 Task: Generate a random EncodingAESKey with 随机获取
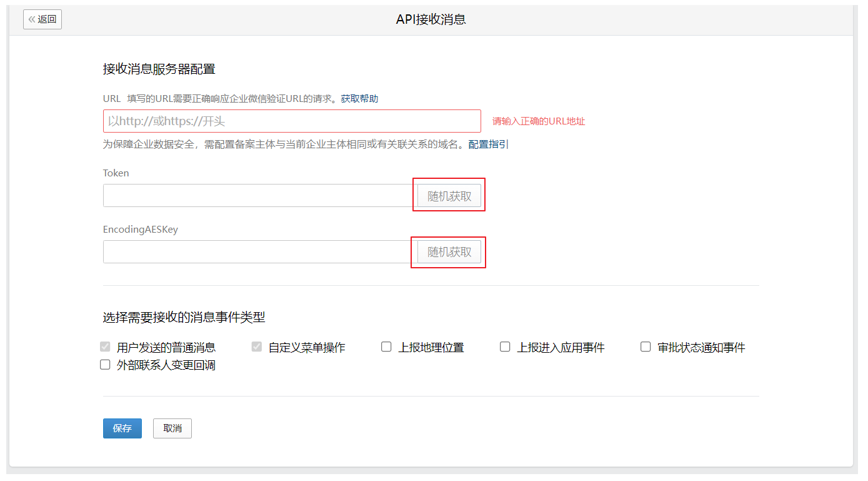449,252
